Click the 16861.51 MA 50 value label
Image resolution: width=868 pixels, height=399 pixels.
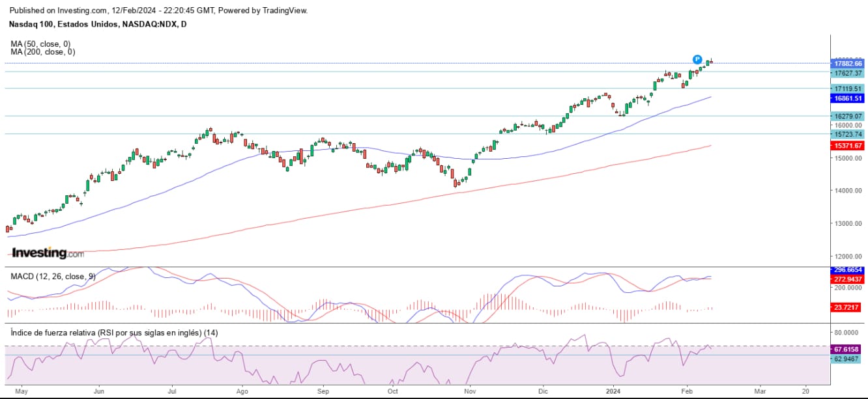[848, 98]
